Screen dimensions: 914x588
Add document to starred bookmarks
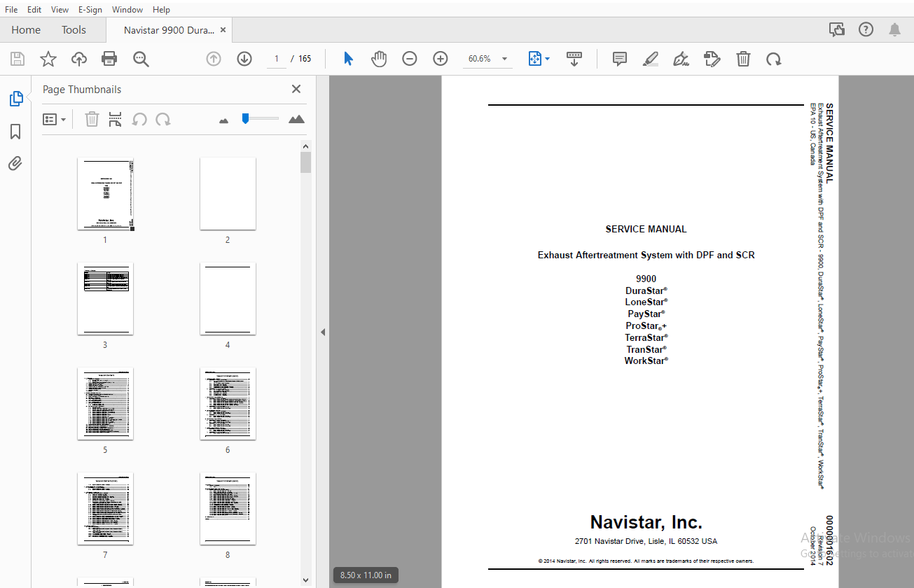coord(48,59)
